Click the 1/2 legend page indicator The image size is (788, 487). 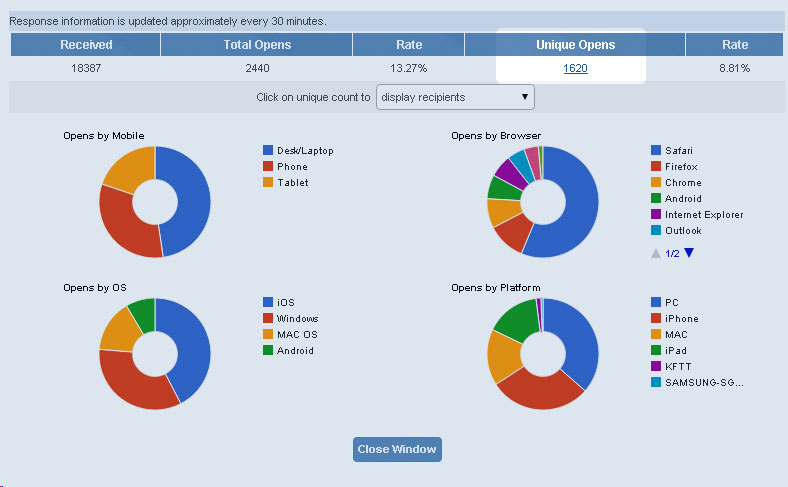[672, 253]
